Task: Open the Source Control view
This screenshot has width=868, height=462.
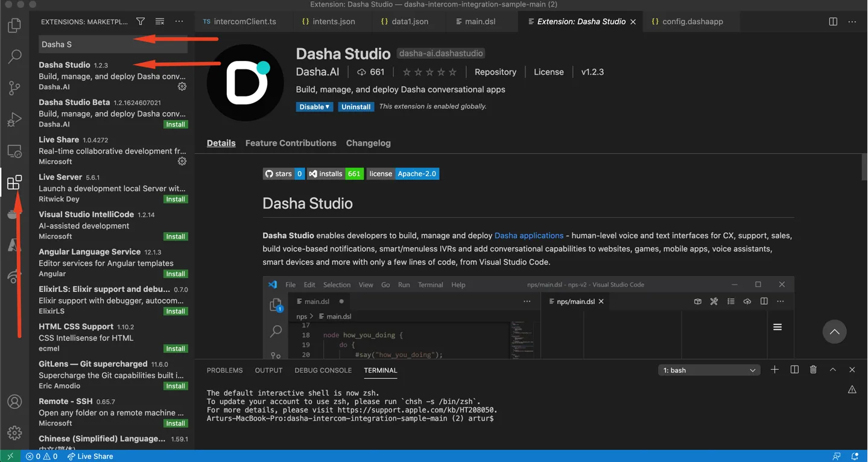Action: pos(14,88)
